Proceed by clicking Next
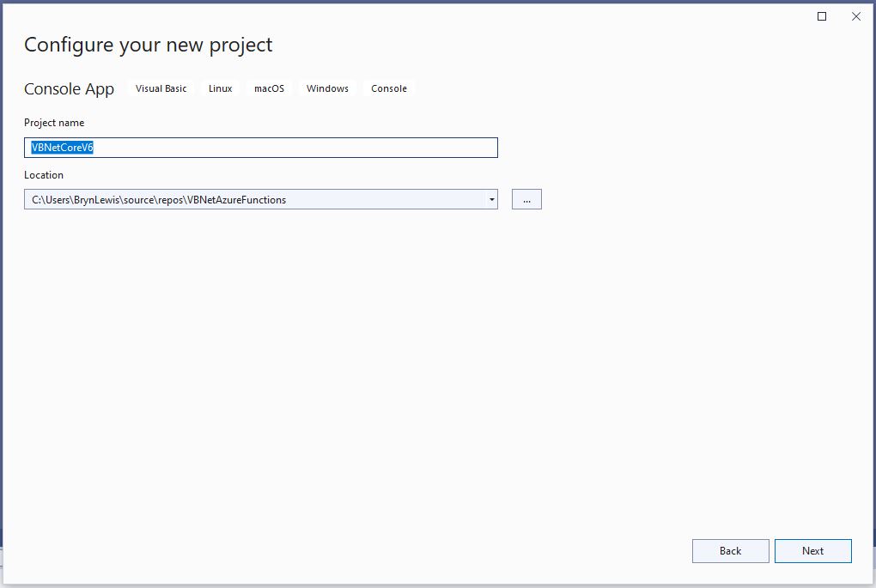This screenshot has height=588, width=876. pyautogui.click(x=812, y=551)
